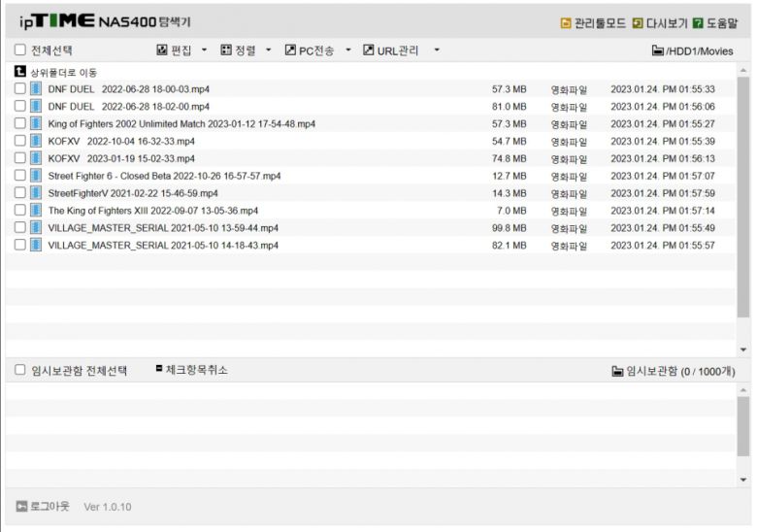Open the 도움말 help icon

tap(697, 22)
